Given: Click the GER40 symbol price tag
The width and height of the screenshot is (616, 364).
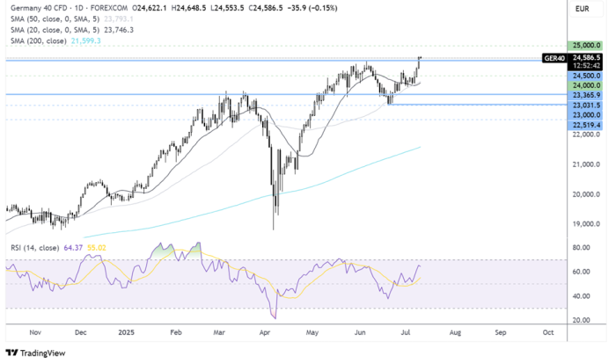Looking at the screenshot, I should point(554,58).
